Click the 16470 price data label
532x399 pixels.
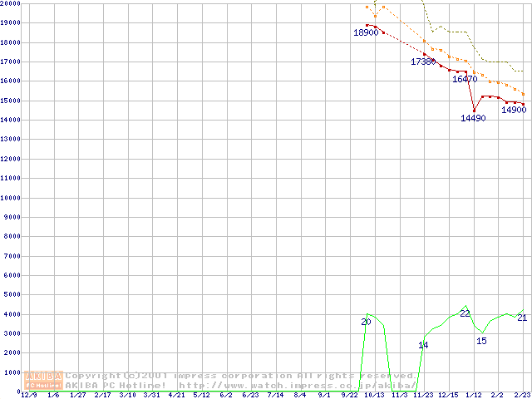click(x=465, y=80)
